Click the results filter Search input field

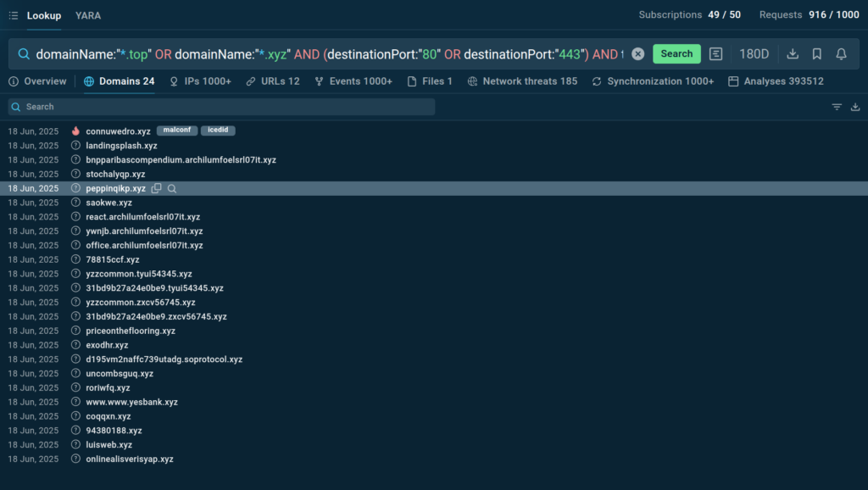[220, 107]
